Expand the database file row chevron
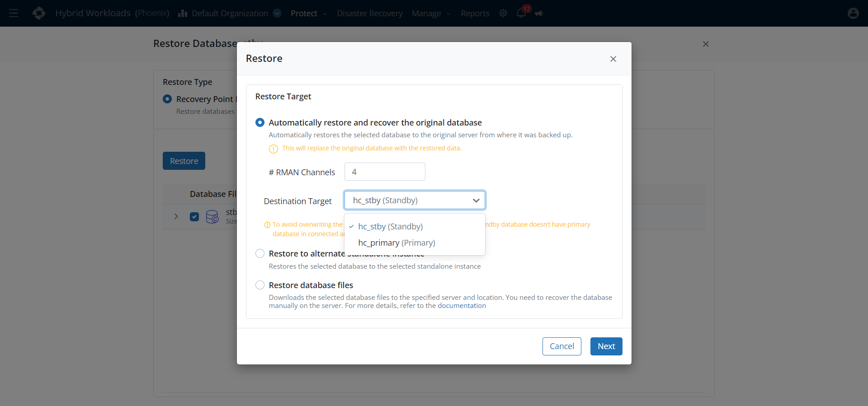The width and height of the screenshot is (868, 406). tap(176, 217)
